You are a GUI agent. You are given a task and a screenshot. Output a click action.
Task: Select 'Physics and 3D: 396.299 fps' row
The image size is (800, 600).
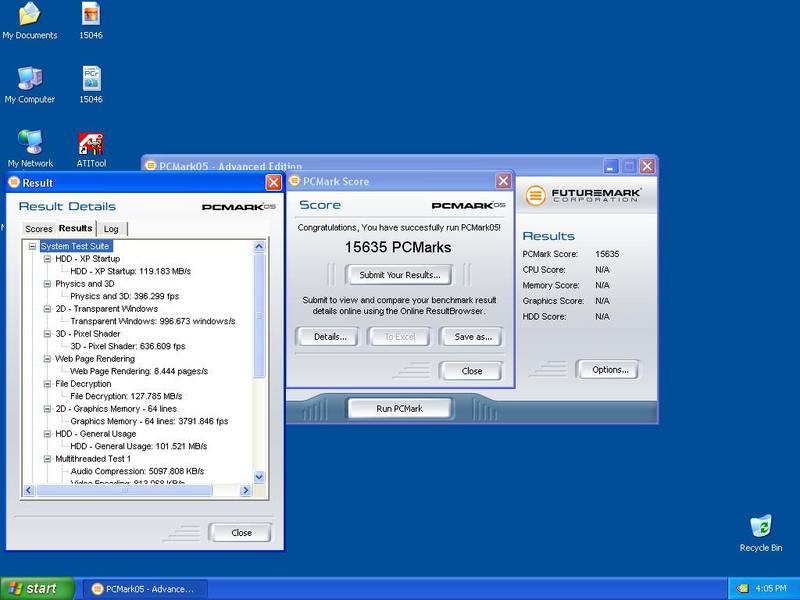(x=124, y=296)
